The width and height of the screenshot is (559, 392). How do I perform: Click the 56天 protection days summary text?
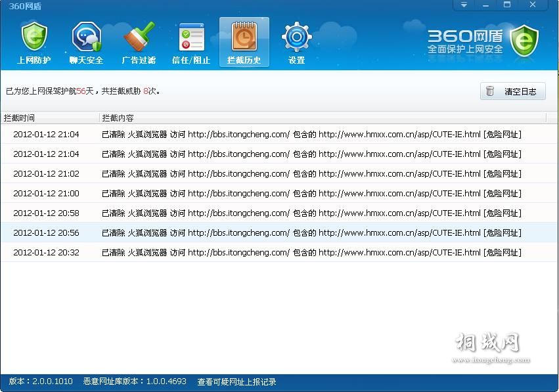click(85, 91)
